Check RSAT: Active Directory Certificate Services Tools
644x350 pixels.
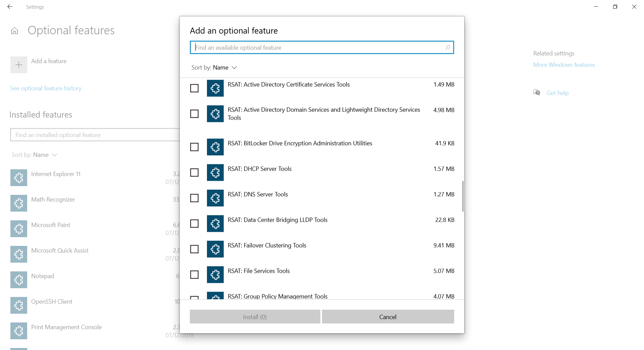(x=194, y=88)
